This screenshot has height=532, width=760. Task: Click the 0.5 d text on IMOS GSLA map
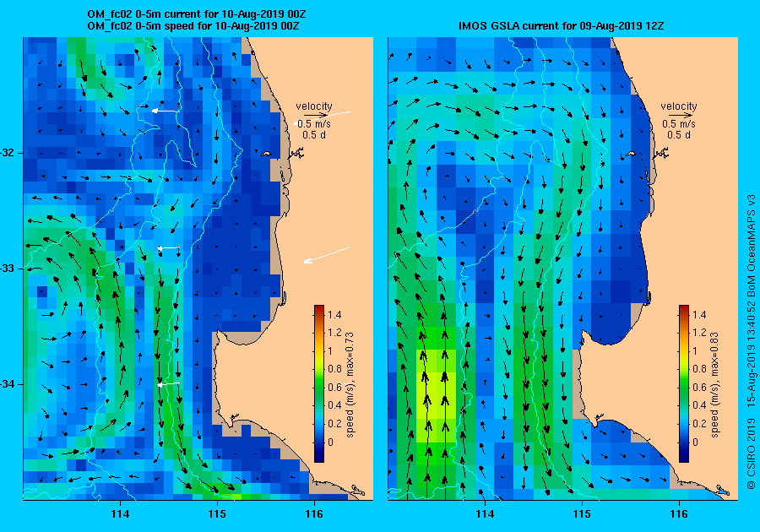pos(679,135)
